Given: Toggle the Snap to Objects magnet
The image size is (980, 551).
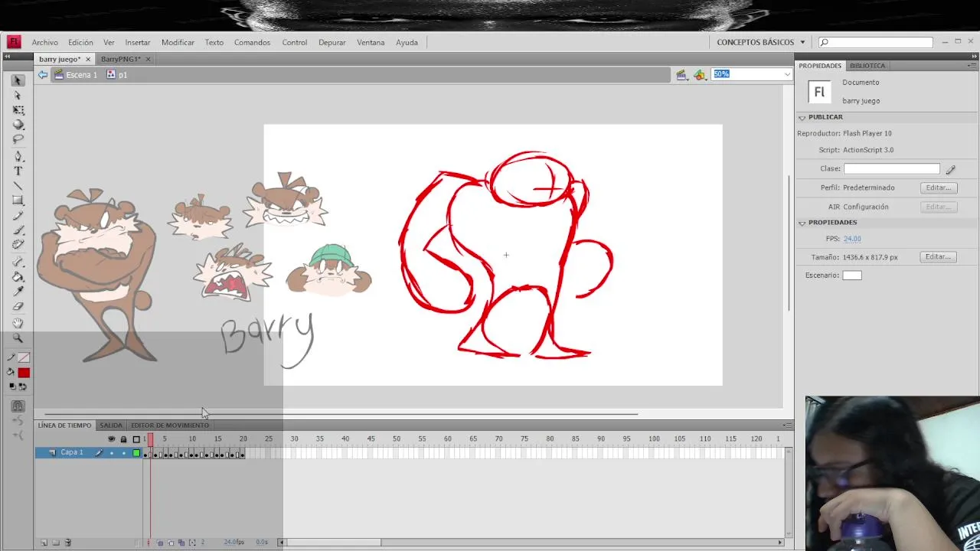Looking at the screenshot, I should (18, 406).
